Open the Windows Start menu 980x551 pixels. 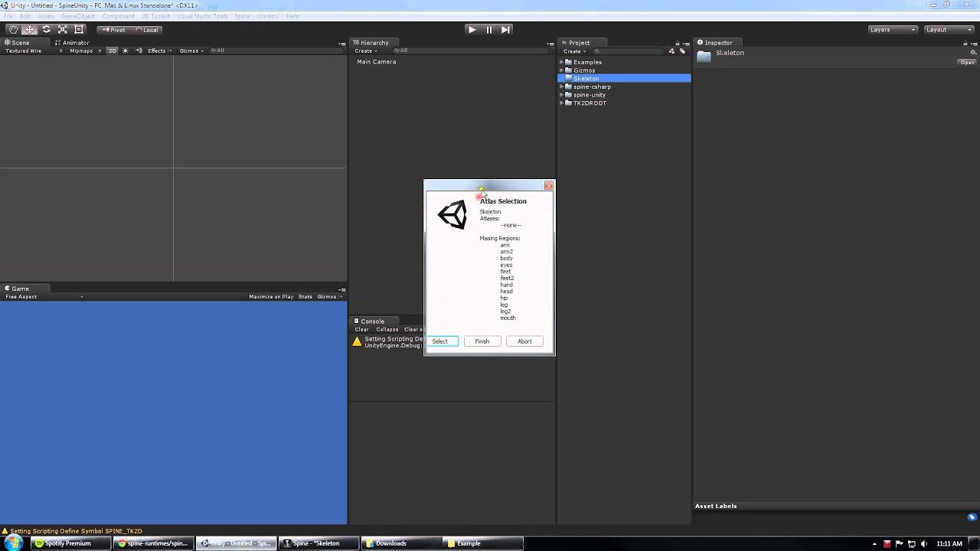coord(14,543)
